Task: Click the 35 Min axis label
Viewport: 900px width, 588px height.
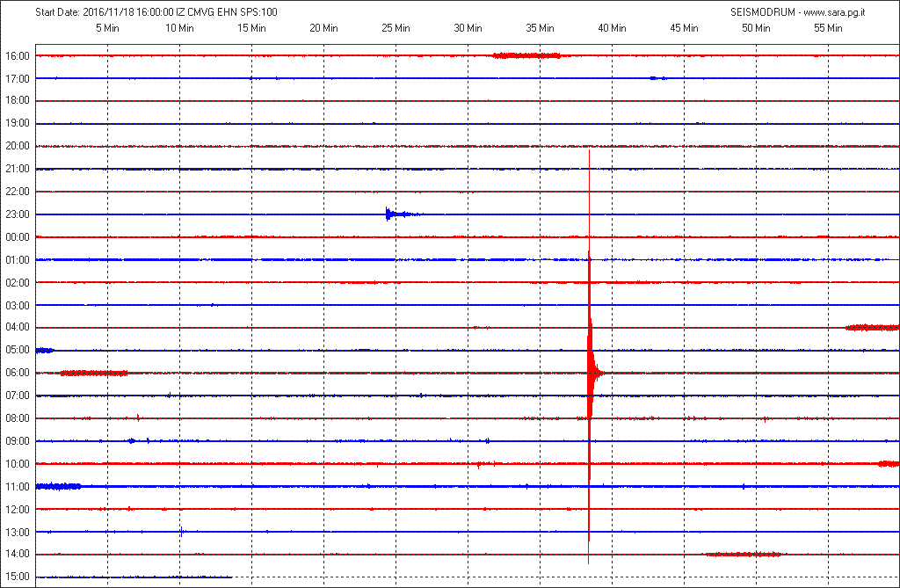Action: (540, 28)
